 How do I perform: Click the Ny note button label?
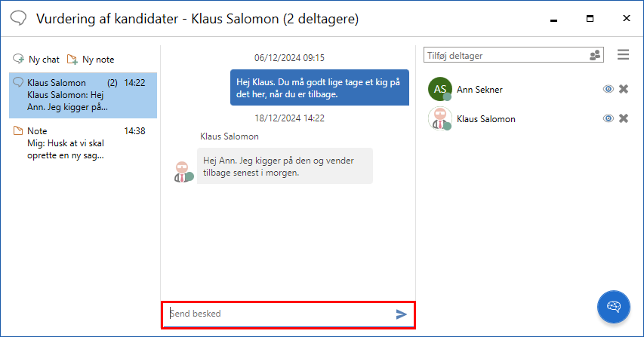coord(98,59)
